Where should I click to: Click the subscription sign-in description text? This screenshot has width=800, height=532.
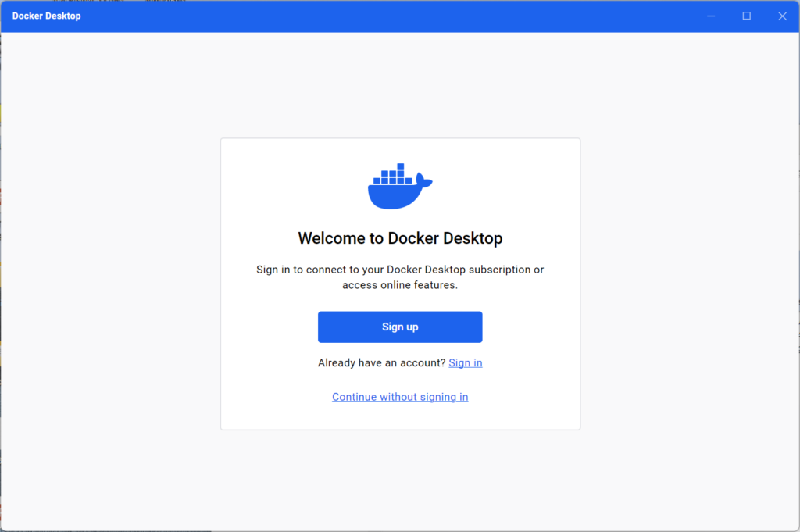pyautogui.click(x=400, y=277)
